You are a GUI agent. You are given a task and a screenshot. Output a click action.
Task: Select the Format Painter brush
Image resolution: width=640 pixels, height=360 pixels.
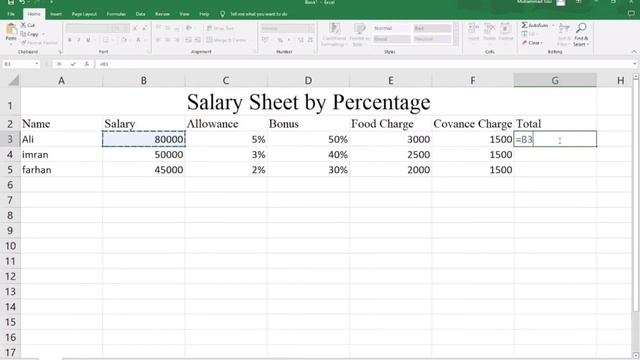(39, 42)
